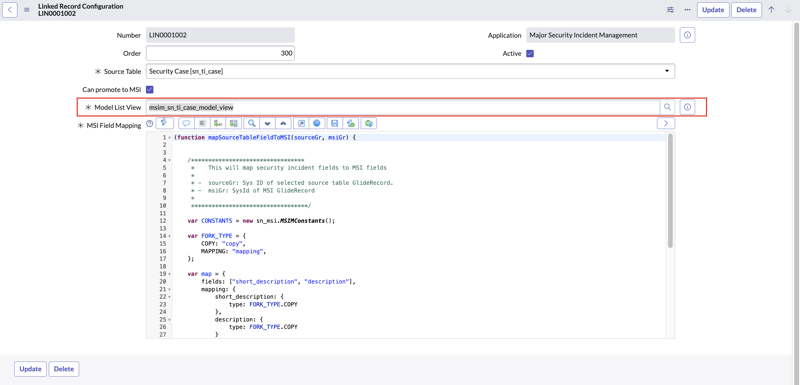Open info icon next to Model List View
Screen dimensions: 800x385
tap(687, 107)
